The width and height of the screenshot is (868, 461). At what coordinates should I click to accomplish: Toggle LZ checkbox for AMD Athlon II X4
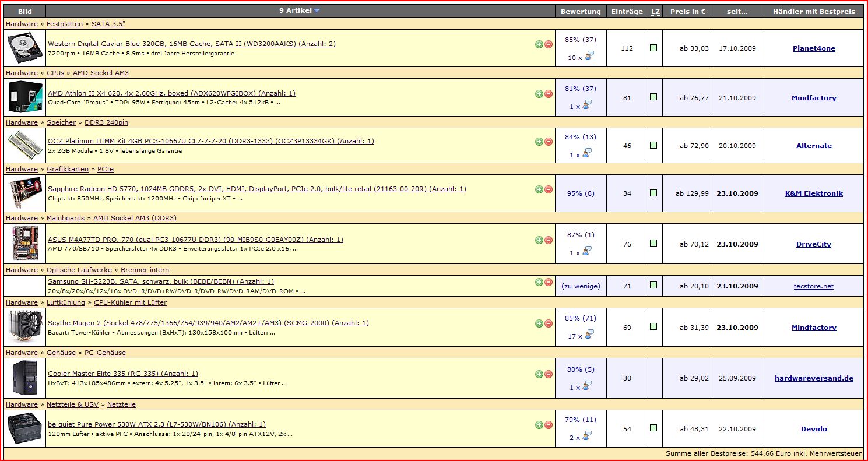click(653, 97)
